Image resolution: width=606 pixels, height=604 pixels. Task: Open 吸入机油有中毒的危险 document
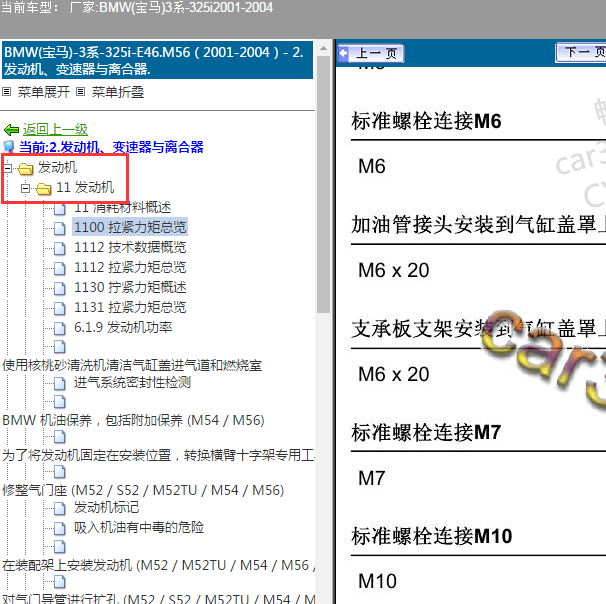[139, 527]
